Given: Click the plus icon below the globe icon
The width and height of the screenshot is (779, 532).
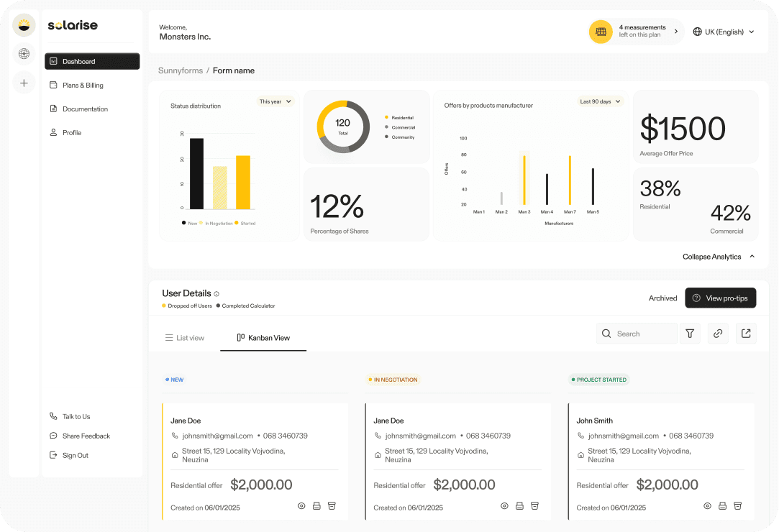Looking at the screenshot, I should pos(24,83).
